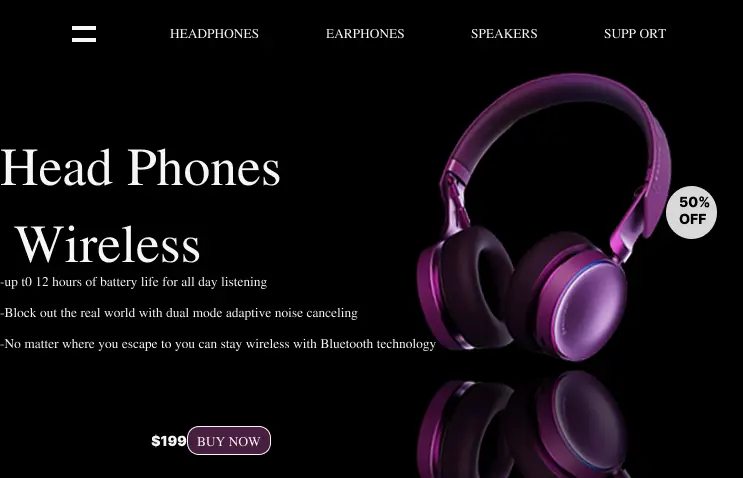Click the purple headband of the headphones
The image size is (743, 478).
[x=559, y=123]
